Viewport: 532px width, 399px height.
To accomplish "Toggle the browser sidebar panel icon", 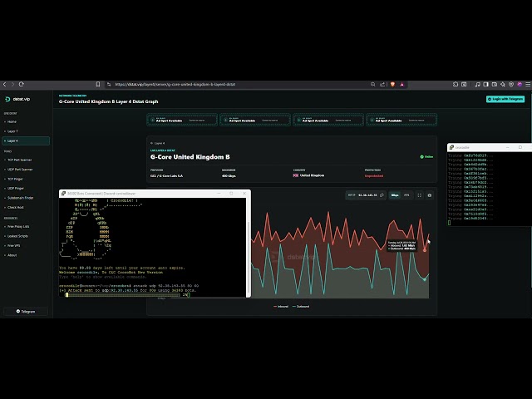I will point(485,84).
